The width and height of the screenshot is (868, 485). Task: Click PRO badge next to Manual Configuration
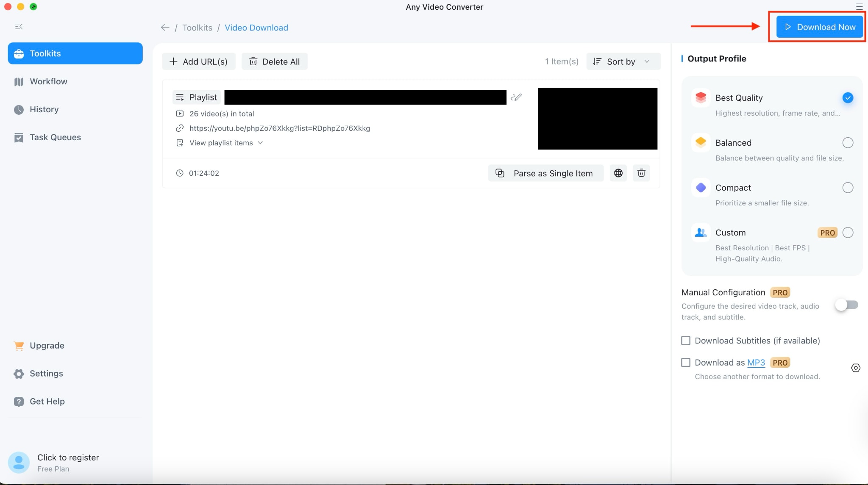[x=780, y=292]
